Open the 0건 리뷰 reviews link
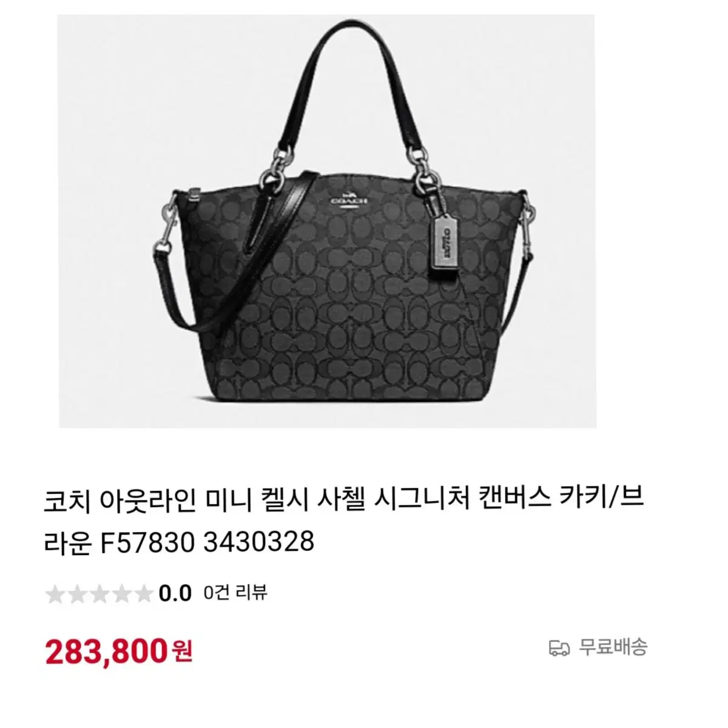The height and width of the screenshot is (728, 728). (235, 593)
